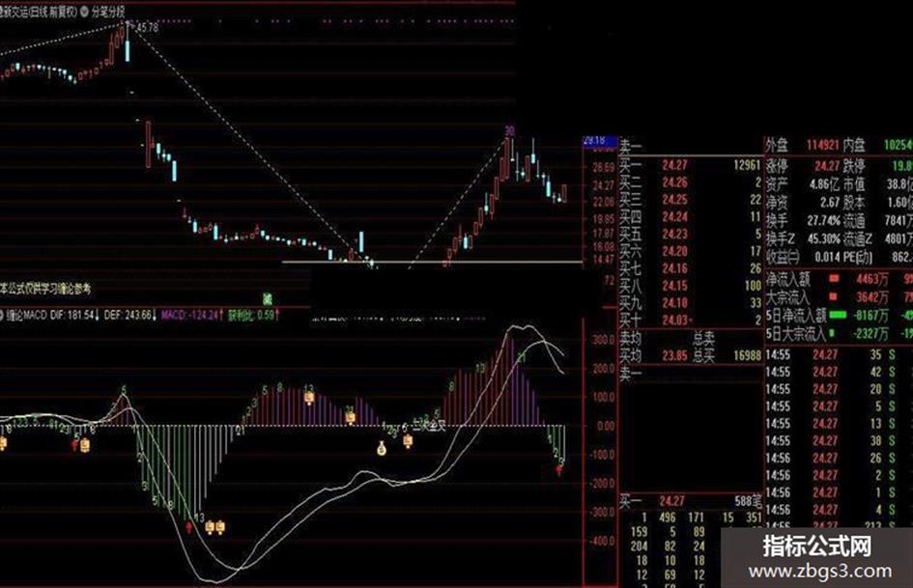Click the MACD: -124.24 value
The height and width of the screenshot is (588, 913).
[191, 315]
